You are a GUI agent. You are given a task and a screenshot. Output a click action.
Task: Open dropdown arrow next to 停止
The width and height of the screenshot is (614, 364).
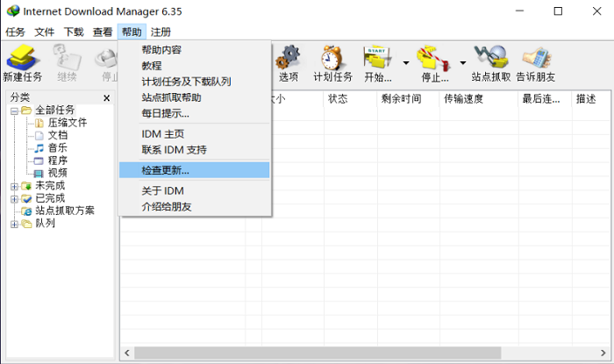click(463, 62)
